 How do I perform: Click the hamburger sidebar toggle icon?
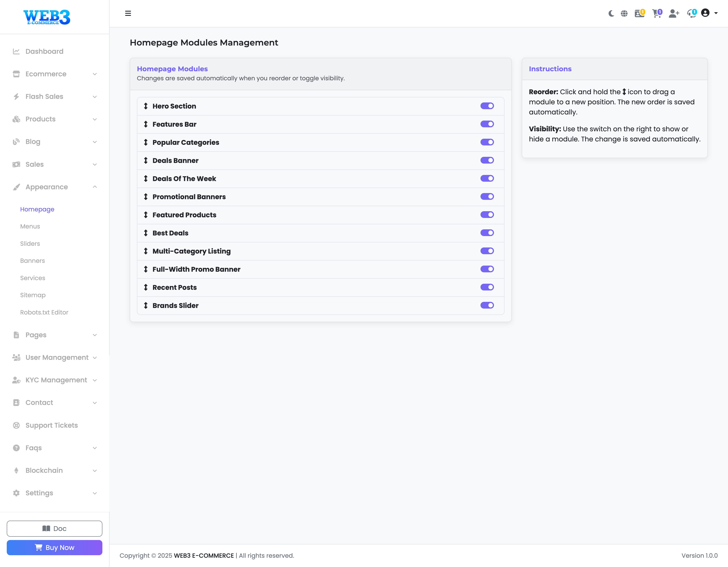pyautogui.click(x=128, y=13)
